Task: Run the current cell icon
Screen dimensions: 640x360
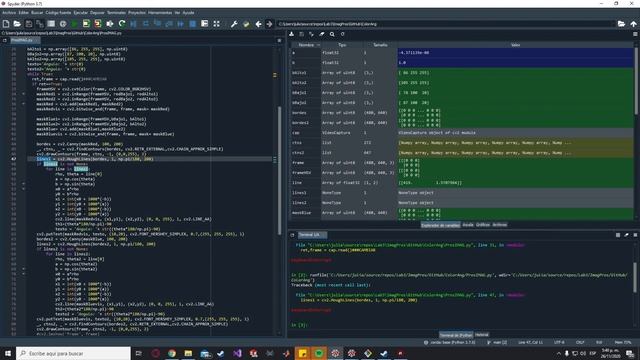Action: click(x=86, y=24)
